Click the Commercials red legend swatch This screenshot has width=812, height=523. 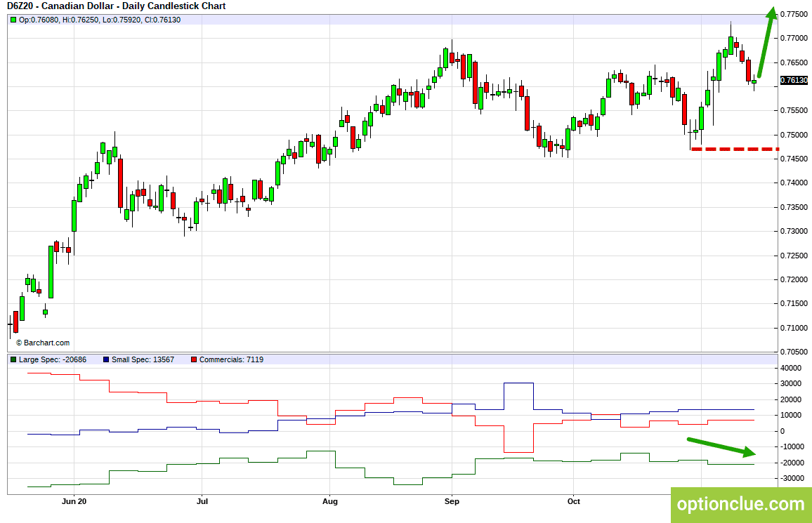point(194,359)
